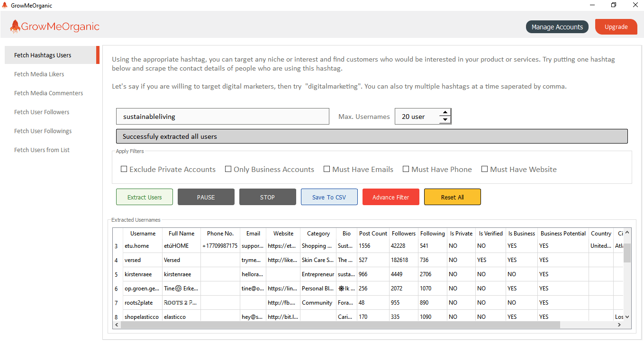
Task: Focus the hashtag field containing sustainableliving
Action: tap(223, 117)
